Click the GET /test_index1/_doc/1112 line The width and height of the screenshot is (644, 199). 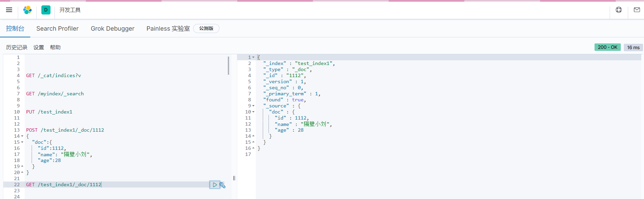pos(64,185)
